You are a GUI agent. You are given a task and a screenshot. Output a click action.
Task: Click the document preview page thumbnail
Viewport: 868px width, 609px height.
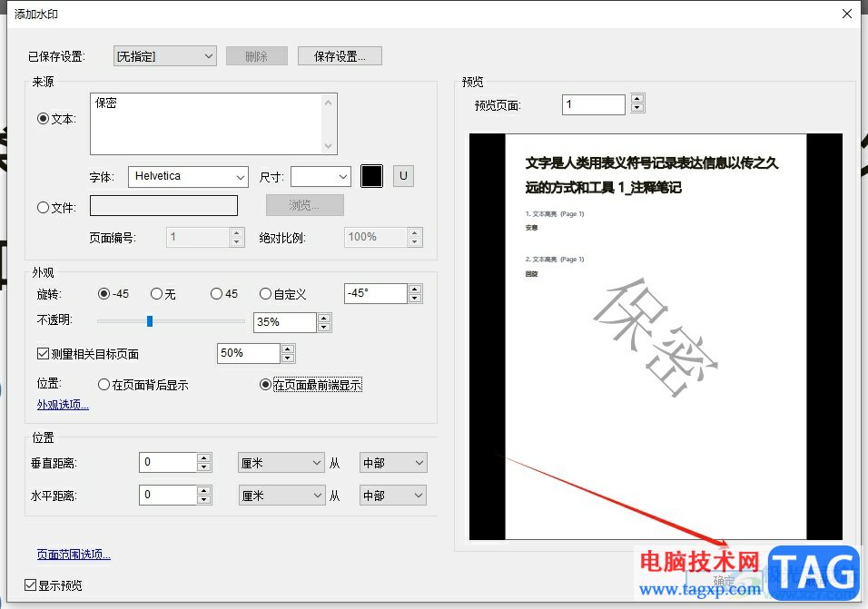tap(656, 337)
